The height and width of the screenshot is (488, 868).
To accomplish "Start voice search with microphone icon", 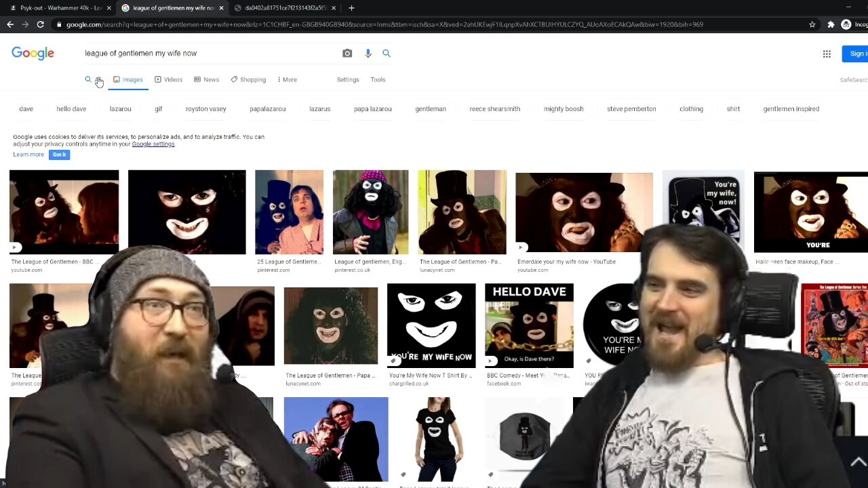I will pos(368,54).
